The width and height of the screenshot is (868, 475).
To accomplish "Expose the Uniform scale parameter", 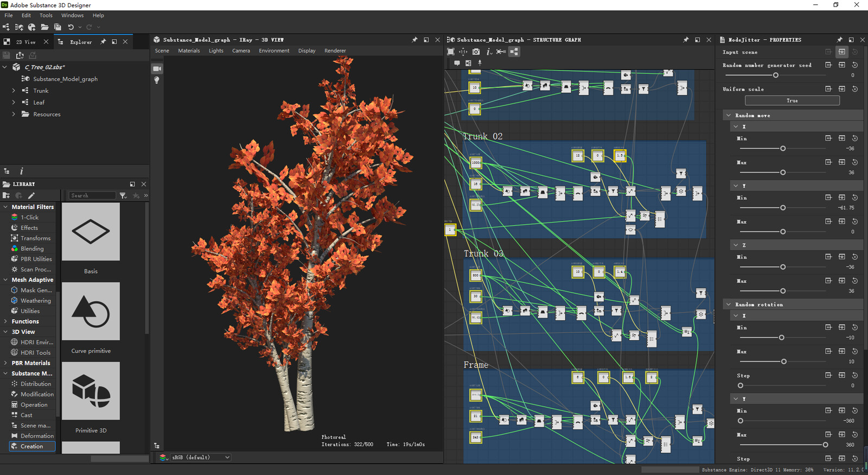I will (828, 88).
